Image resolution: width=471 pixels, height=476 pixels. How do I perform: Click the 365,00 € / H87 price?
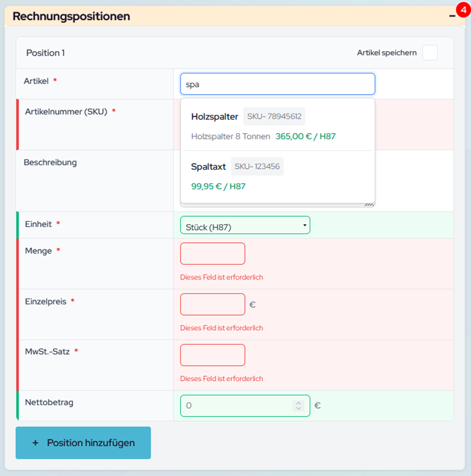click(306, 136)
